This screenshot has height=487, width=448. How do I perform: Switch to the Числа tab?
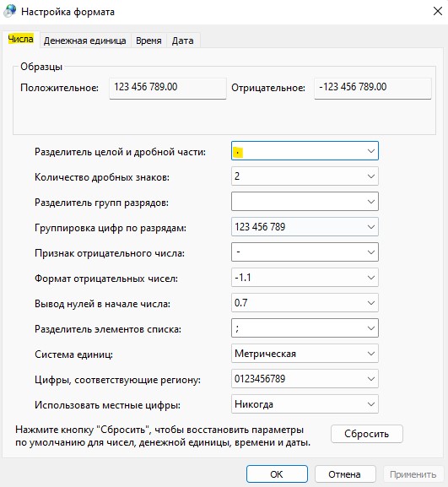tap(21, 40)
